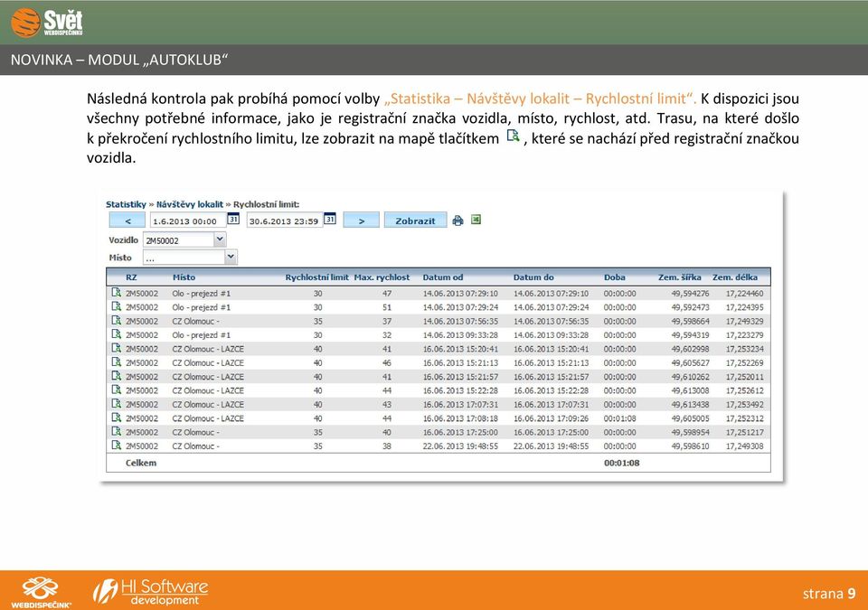Sort by the Datum do column header
The height and width of the screenshot is (610, 868).
point(533,277)
